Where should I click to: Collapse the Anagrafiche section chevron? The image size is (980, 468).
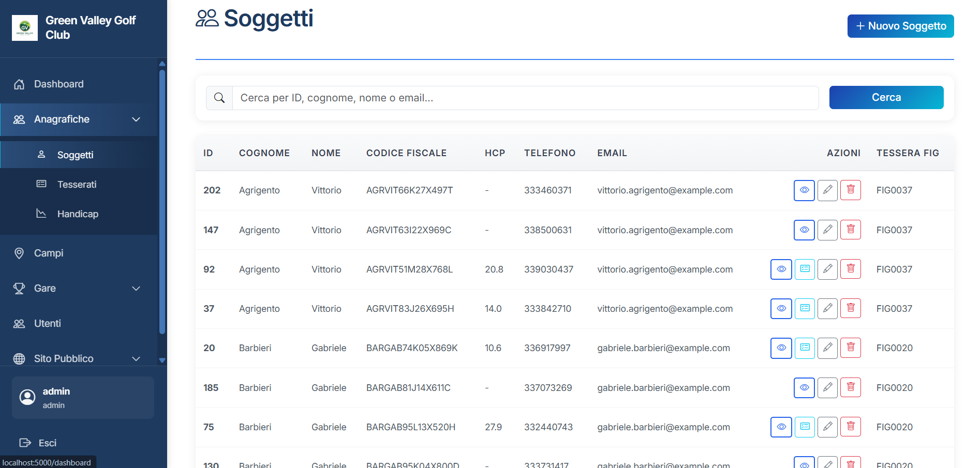click(x=136, y=119)
